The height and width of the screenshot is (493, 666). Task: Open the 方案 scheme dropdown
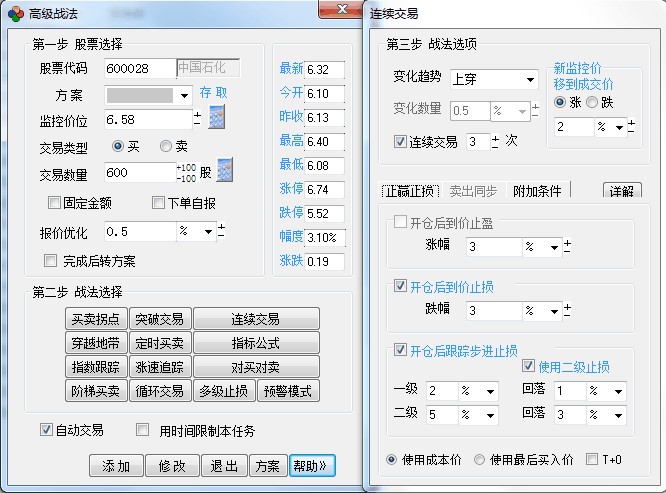point(184,96)
